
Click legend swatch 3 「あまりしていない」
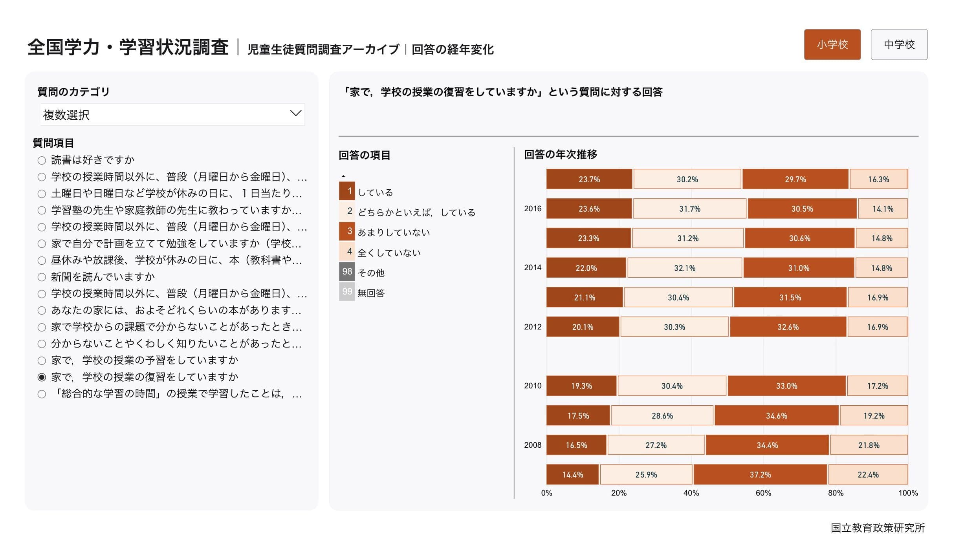347,231
